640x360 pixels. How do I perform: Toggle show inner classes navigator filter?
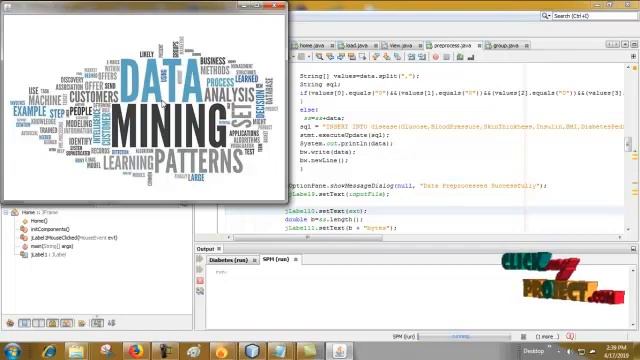pyautogui.click(x=67, y=323)
